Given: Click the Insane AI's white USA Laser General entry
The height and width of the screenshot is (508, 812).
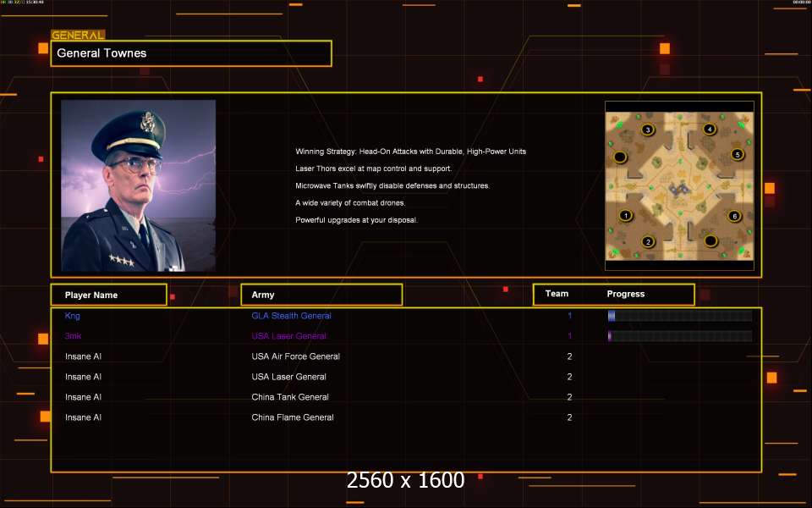Looking at the screenshot, I should pyautogui.click(x=288, y=377).
